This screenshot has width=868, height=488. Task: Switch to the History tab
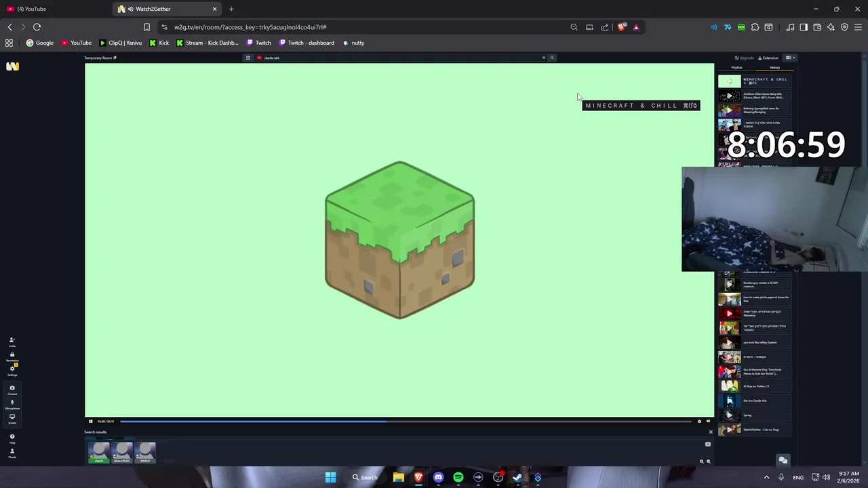coord(774,68)
